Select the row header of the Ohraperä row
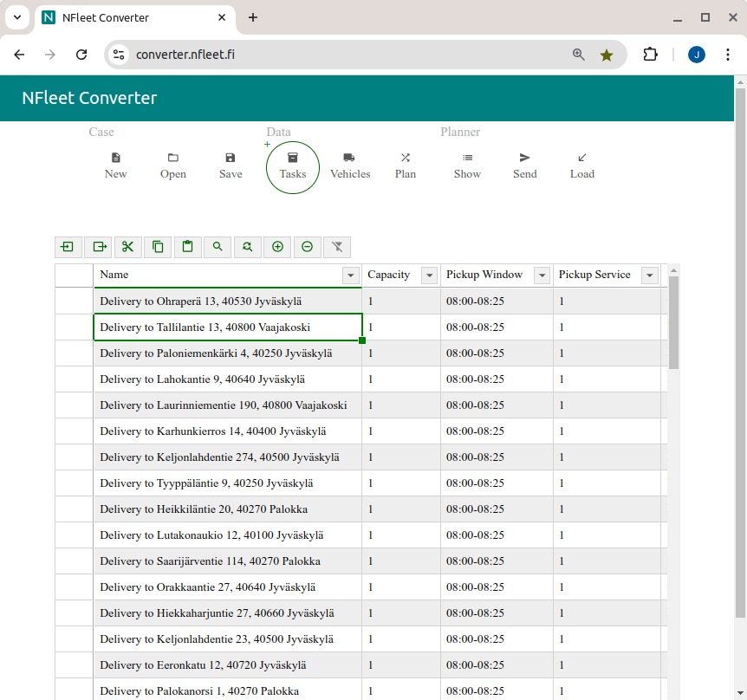This screenshot has width=747, height=700. click(74, 301)
